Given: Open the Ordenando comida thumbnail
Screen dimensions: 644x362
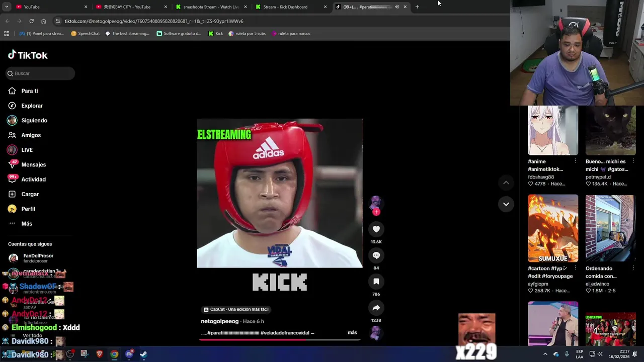Looking at the screenshot, I should pyautogui.click(x=610, y=228).
